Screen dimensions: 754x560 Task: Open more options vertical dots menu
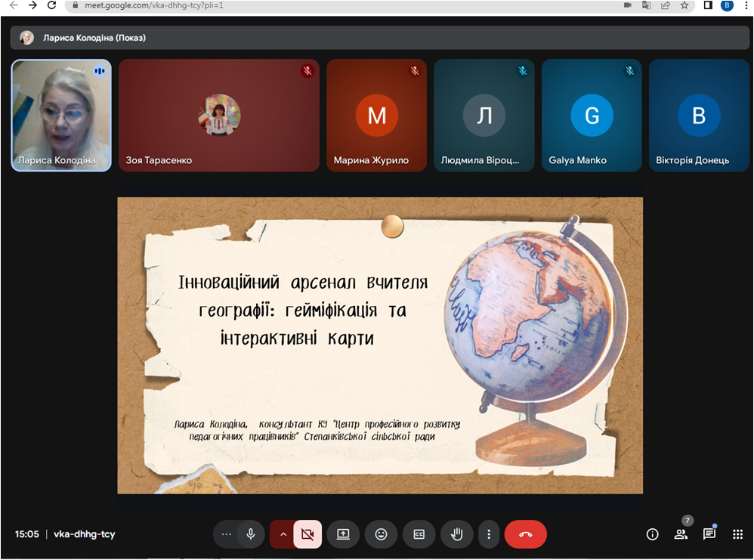[x=489, y=534]
